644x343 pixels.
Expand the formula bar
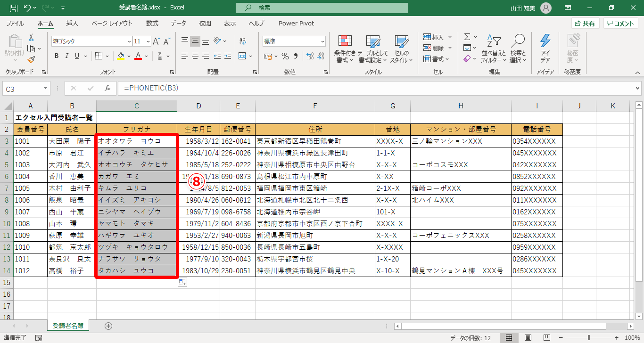(638, 88)
